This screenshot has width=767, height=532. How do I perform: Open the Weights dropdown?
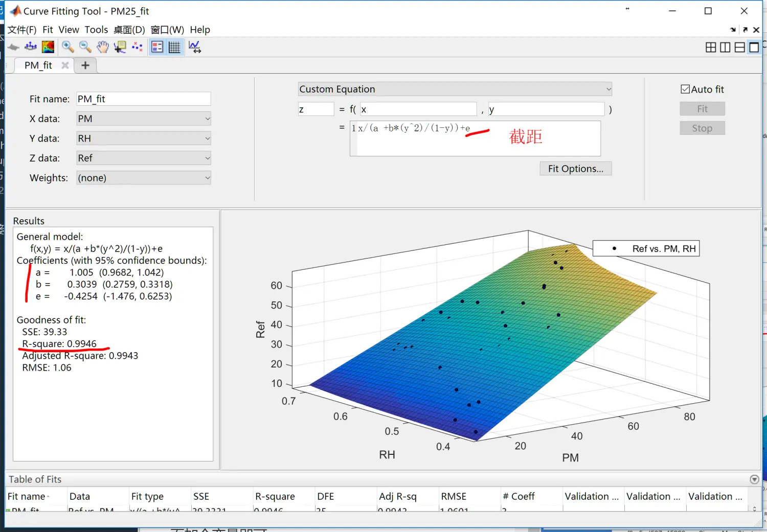[144, 178]
